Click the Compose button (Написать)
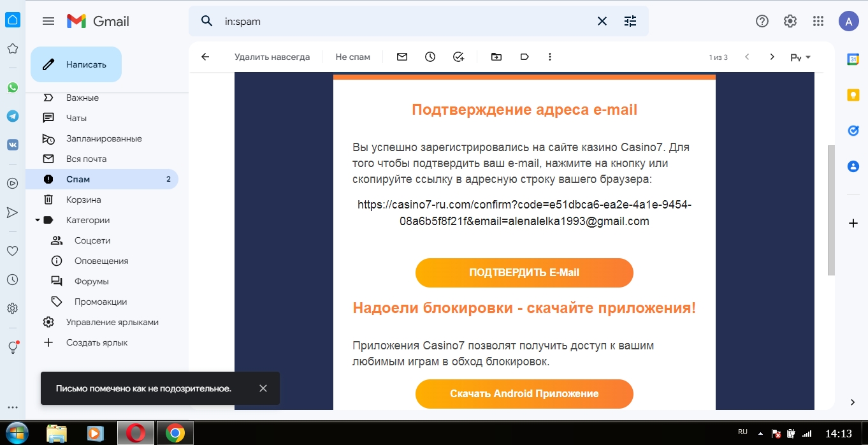868x445 pixels. coord(76,64)
